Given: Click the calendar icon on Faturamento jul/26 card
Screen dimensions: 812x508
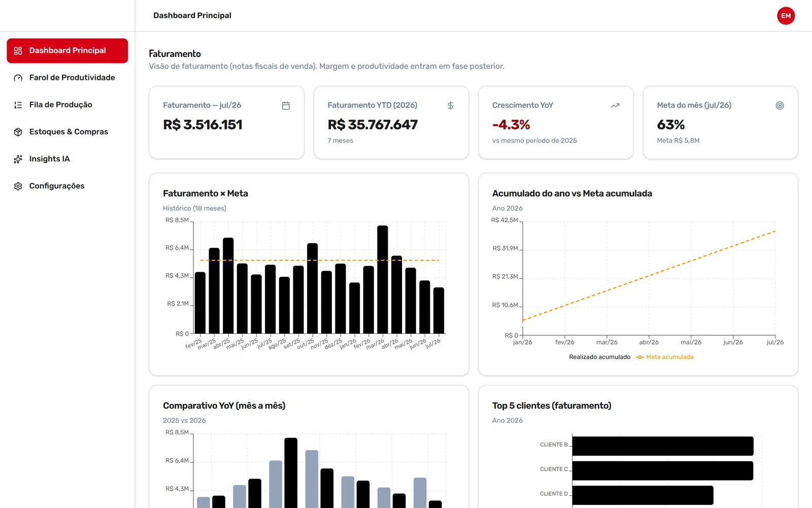Looking at the screenshot, I should pyautogui.click(x=286, y=106).
